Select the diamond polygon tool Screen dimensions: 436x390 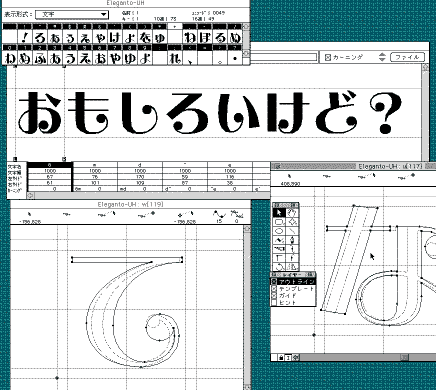point(292,222)
